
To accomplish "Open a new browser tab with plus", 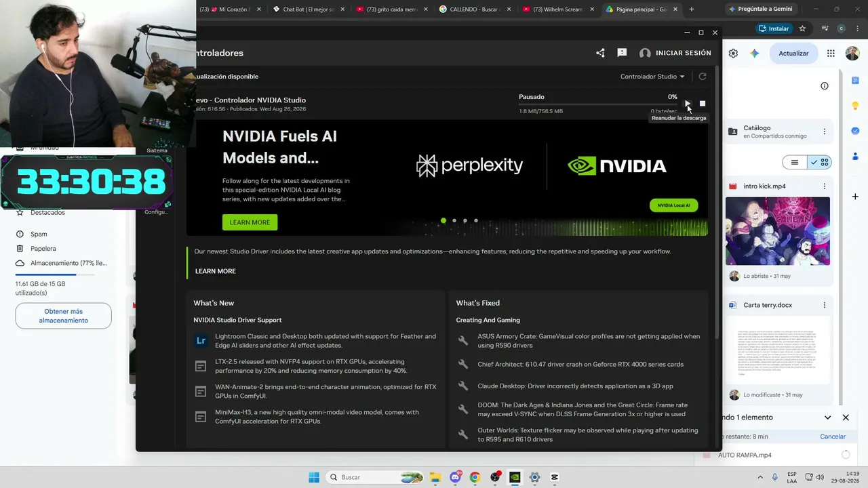I will point(691,9).
